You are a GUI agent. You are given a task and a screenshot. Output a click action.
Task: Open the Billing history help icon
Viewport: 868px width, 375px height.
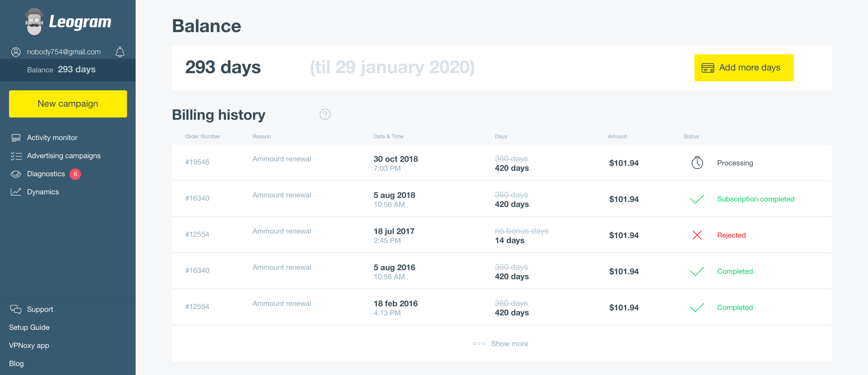coord(325,115)
